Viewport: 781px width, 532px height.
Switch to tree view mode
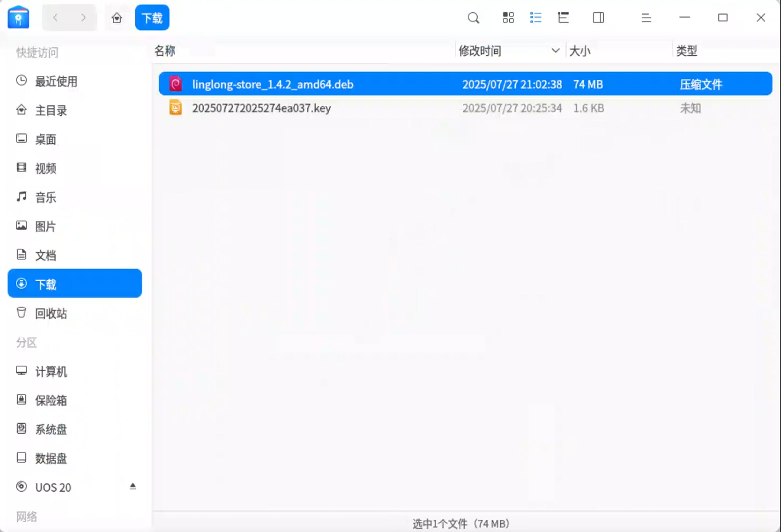click(x=563, y=18)
